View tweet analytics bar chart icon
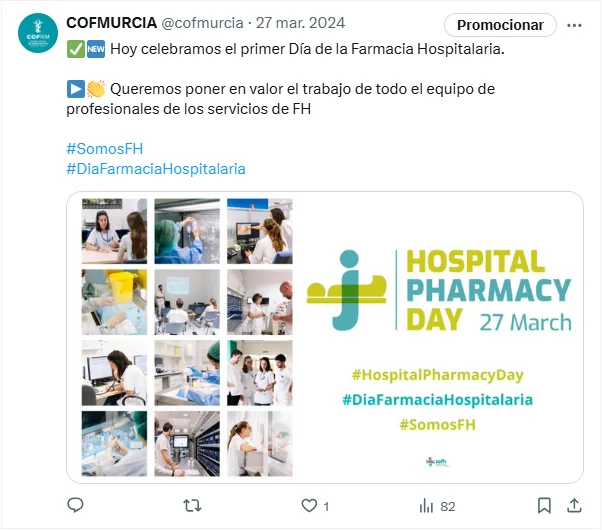Image resolution: width=602 pixels, height=530 pixels. pos(426,505)
